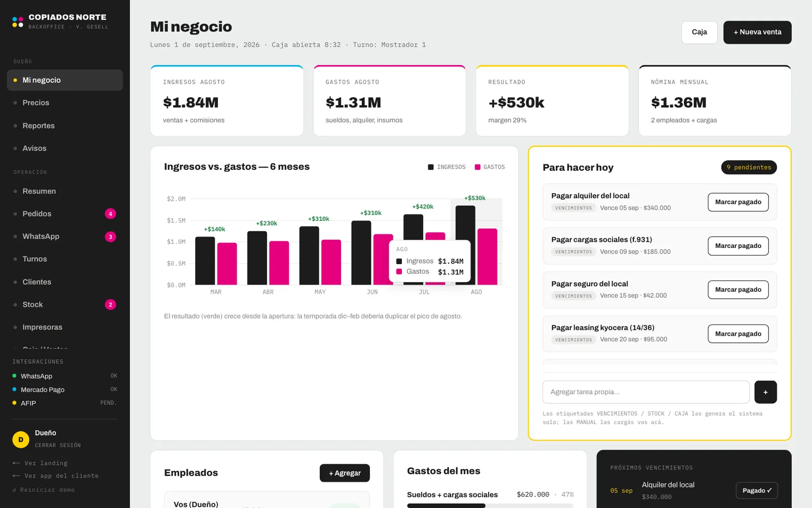
Task: Click the yellow AFIP status dot
Action: tap(14, 403)
